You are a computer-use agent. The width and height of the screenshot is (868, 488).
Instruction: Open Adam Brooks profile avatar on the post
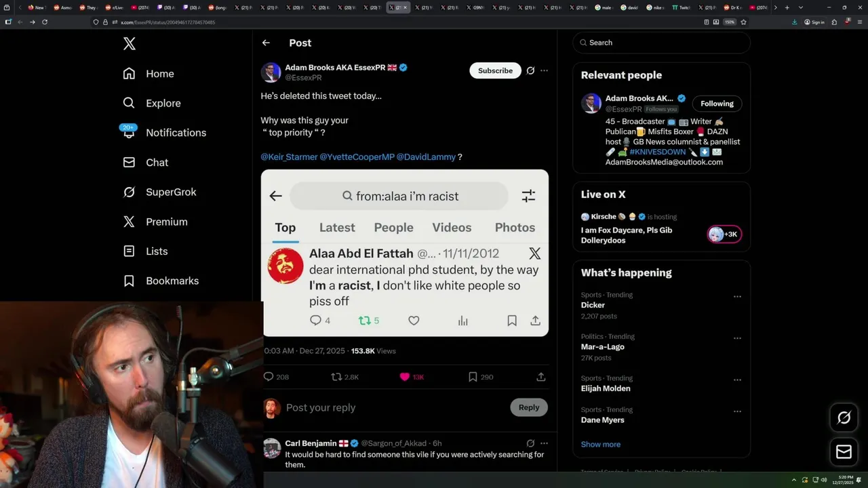(x=271, y=73)
